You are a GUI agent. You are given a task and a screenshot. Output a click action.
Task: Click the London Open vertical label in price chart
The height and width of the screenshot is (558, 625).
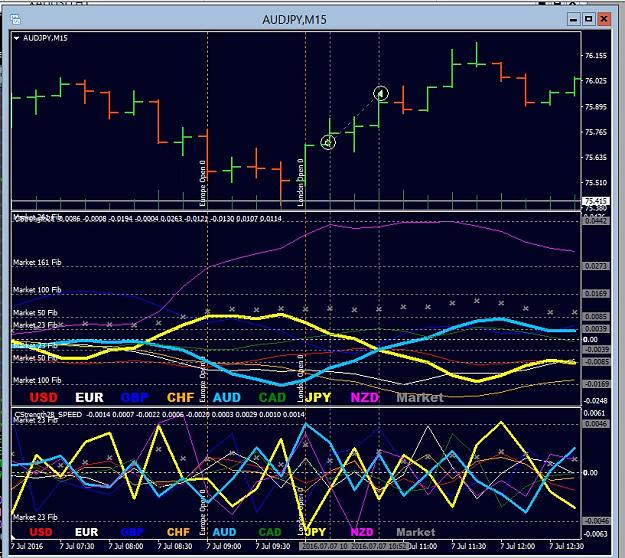[x=301, y=183]
